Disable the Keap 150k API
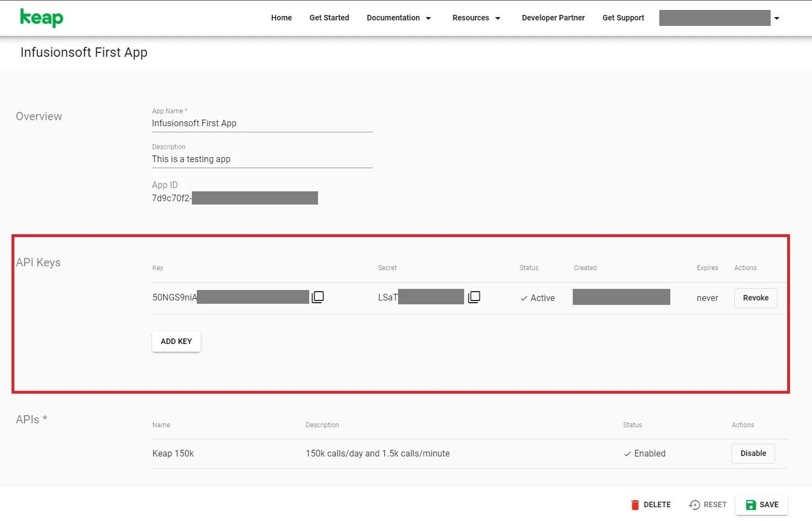The width and height of the screenshot is (812, 521). click(x=753, y=453)
